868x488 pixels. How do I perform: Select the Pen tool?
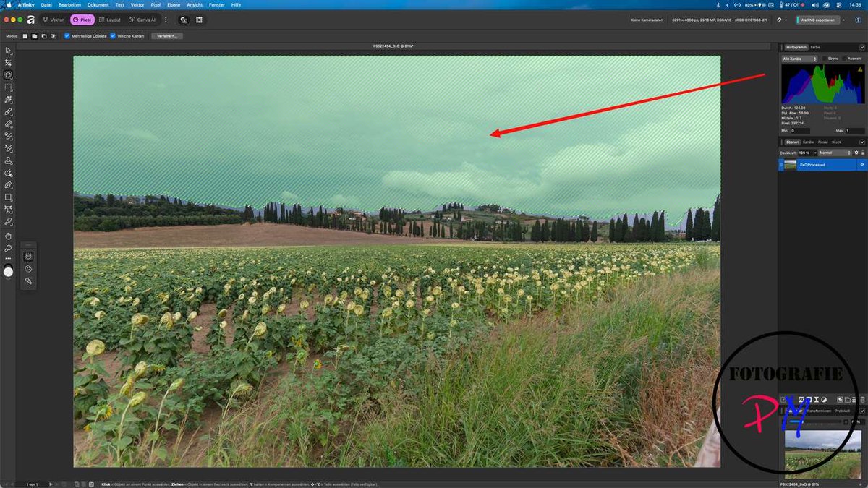(x=9, y=185)
